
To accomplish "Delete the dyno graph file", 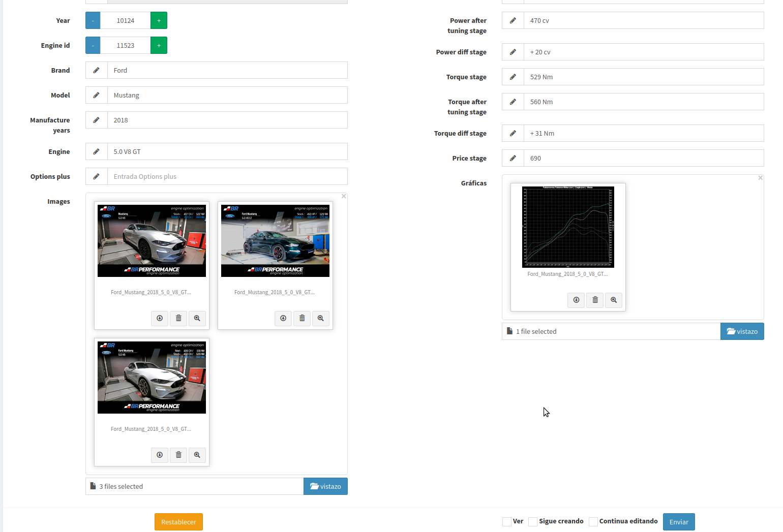I will [595, 300].
